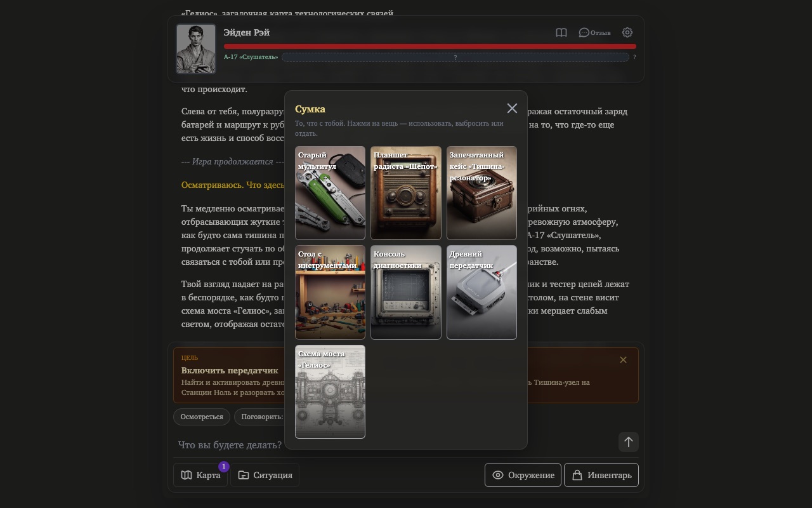Select the Планшет радиста «Шёпот» item

(x=406, y=193)
